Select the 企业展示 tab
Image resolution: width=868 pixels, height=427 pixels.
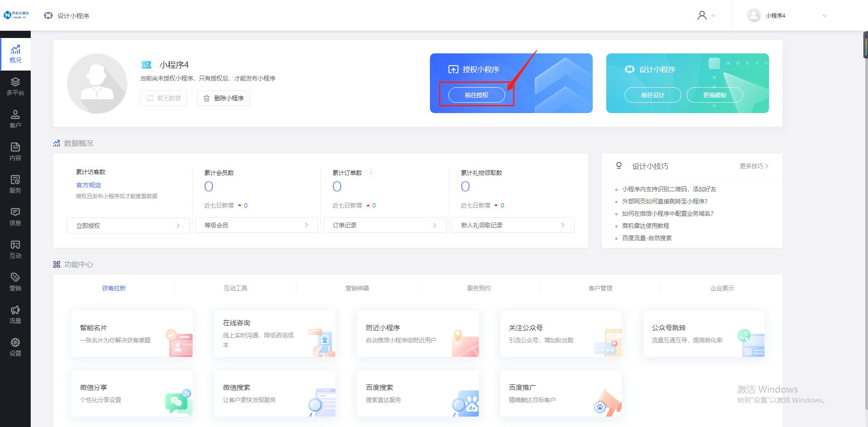(x=722, y=288)
